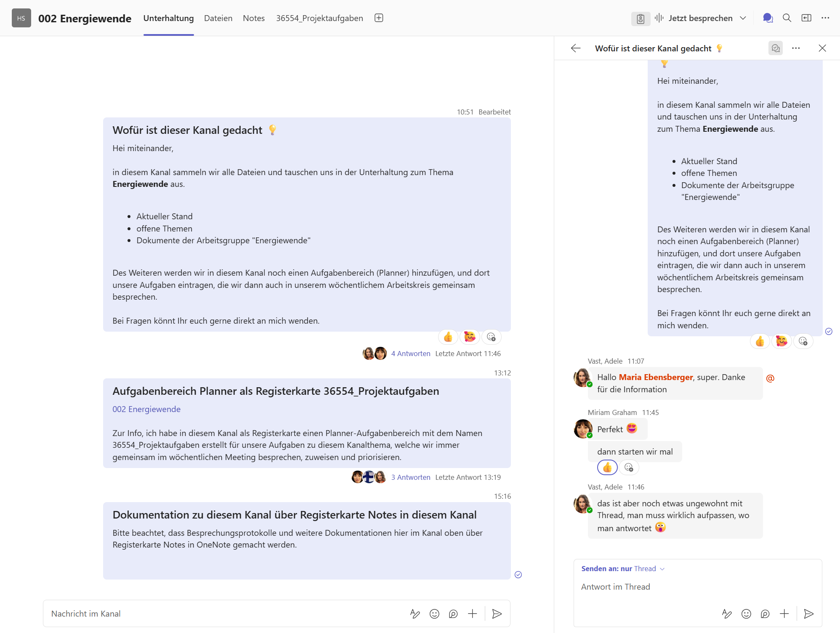The width and height of the screenshot is (840, 633).
Task: Expand Senden an: nur Thread dropdown
Action: tap(623, 569)
